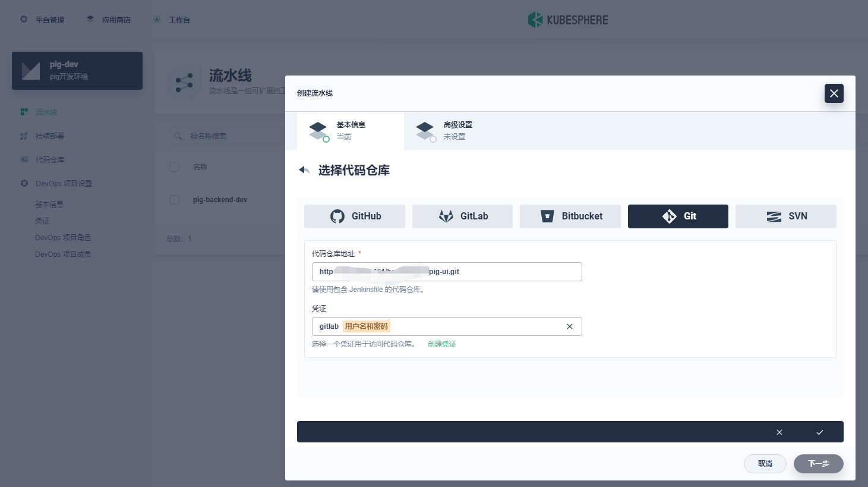Click the 代码仓库地址 input field

point(447,272)
